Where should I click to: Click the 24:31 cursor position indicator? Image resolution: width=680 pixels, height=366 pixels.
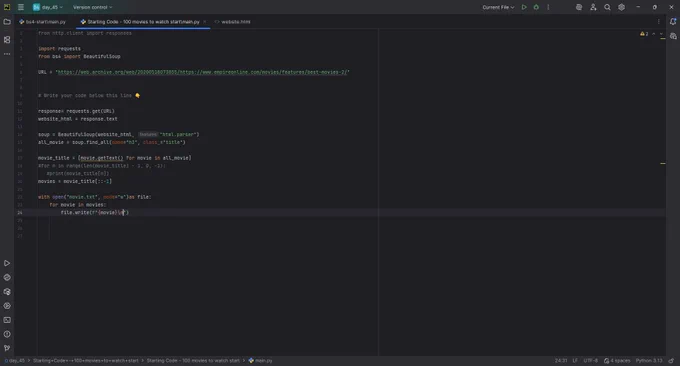pos(561,360)
